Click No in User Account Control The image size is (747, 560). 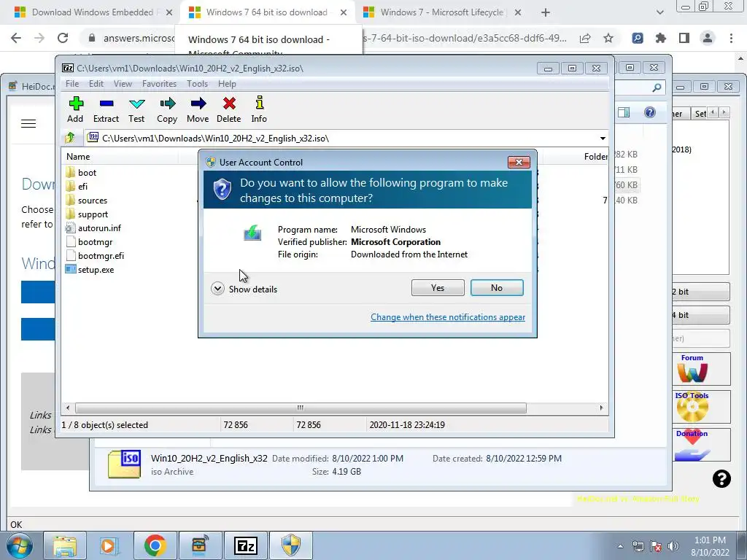coord(496,287)
